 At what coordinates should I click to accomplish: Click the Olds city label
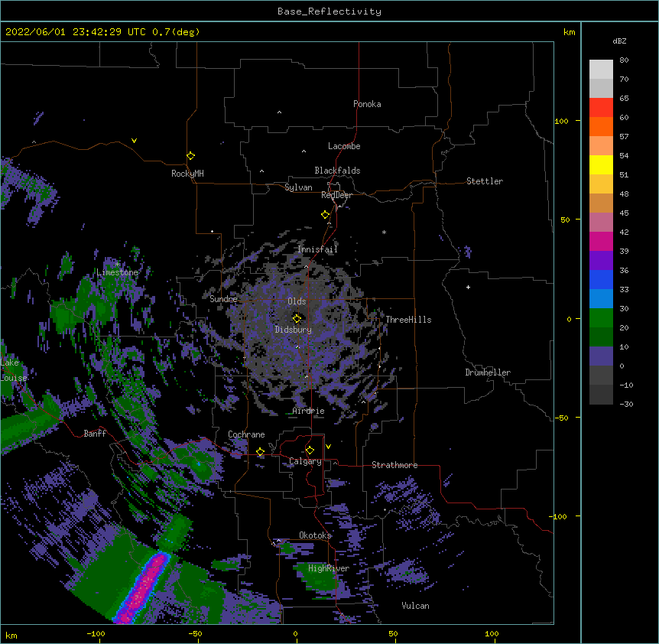pos(297,301)
